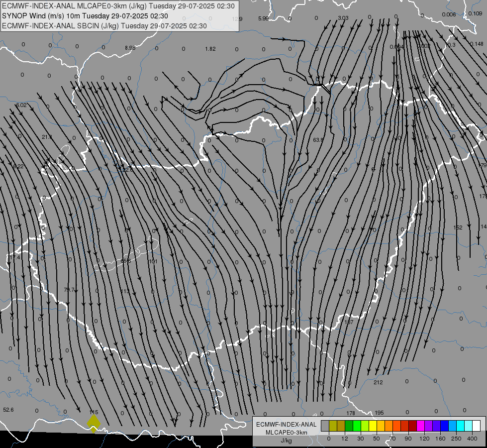The image size is (487, 448).
Task: Click the MLCAPE0-3km title line
Action: pyautogui.click(x=118, y=6)
